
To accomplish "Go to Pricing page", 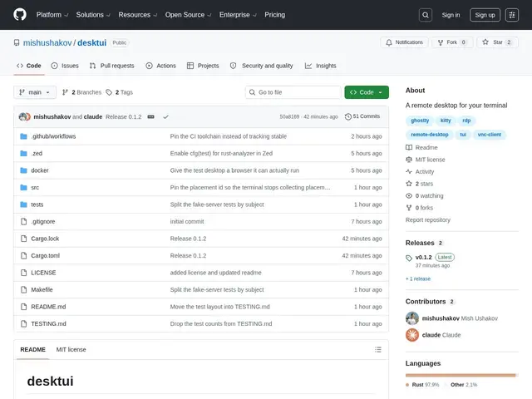I will click(x=275, y=15).
